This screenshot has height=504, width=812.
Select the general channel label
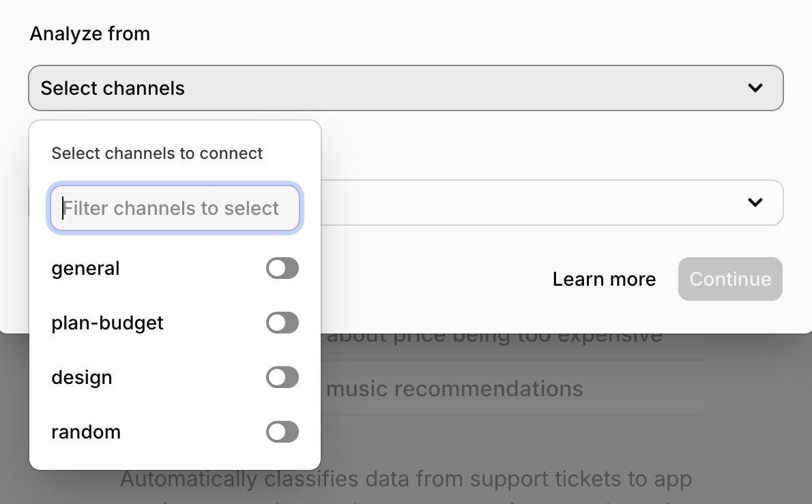tap(85, 268)
